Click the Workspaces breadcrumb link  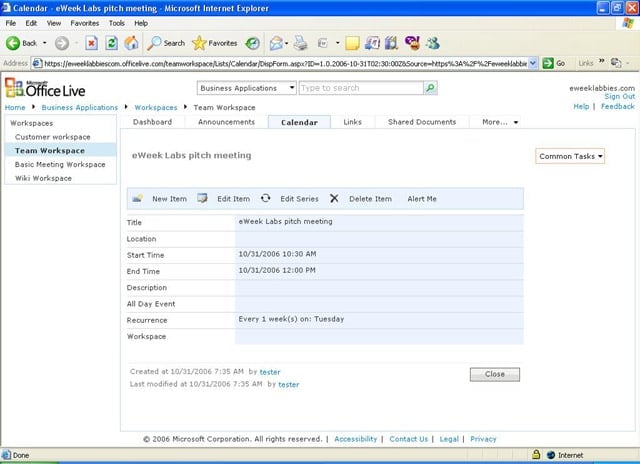coord(156,107)
